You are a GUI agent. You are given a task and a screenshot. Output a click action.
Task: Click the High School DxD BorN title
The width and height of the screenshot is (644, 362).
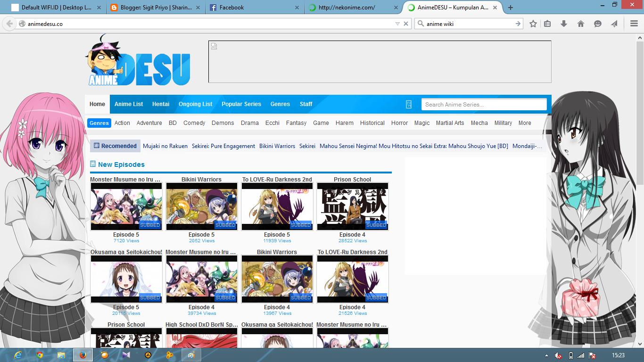[x=202, y=325]
